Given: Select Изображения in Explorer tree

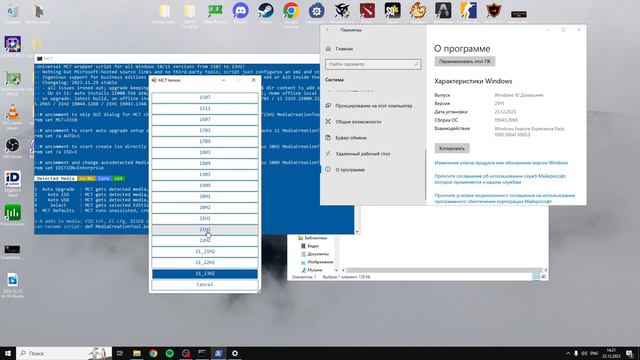Looking at the screenshot, I should click(317, 262).
